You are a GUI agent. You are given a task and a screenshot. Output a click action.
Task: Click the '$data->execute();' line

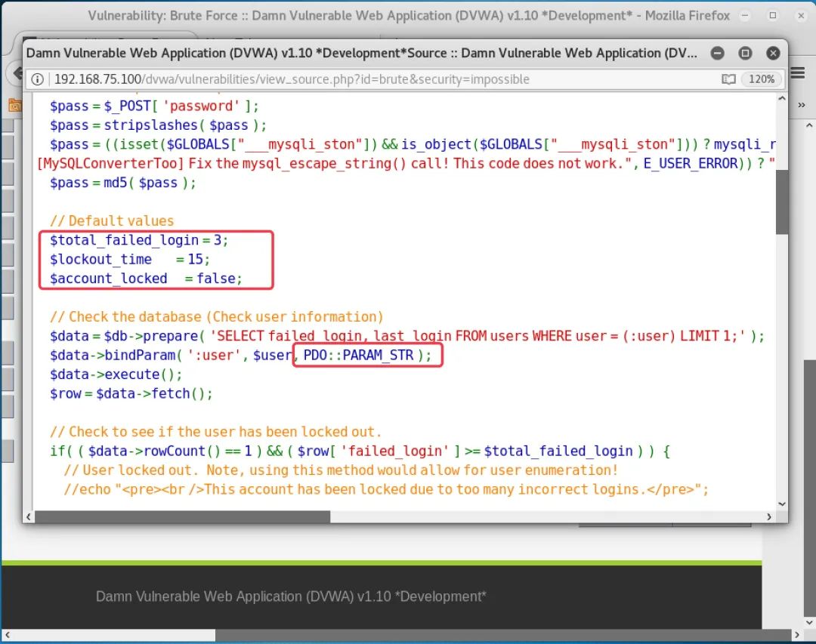click(116, 374)
